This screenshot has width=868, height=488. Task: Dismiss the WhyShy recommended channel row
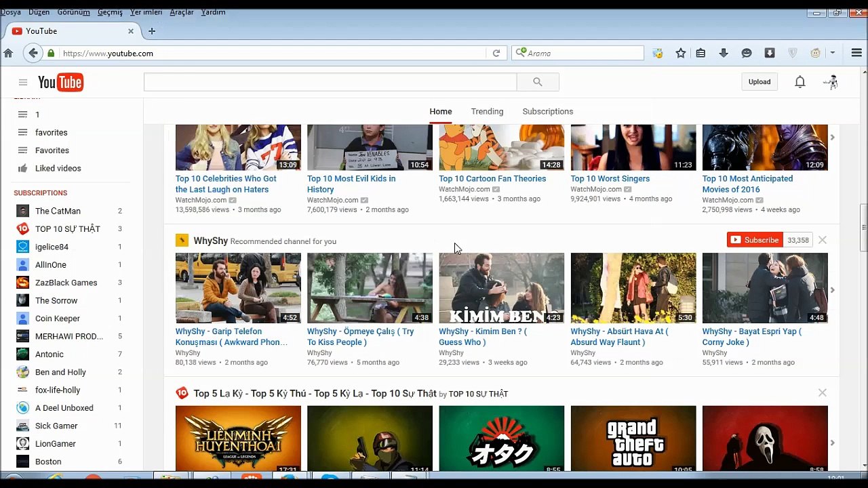click(823, 240)
